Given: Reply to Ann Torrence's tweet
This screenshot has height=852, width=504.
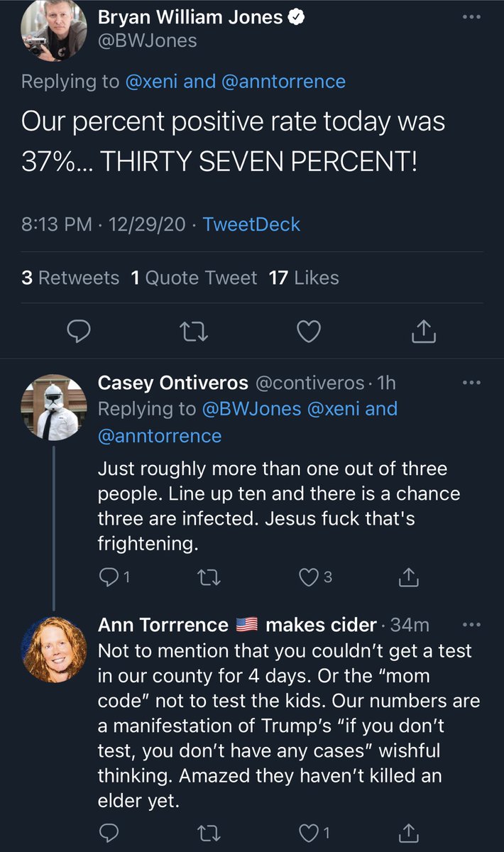Looking at the screenshot, I should 109,831.
